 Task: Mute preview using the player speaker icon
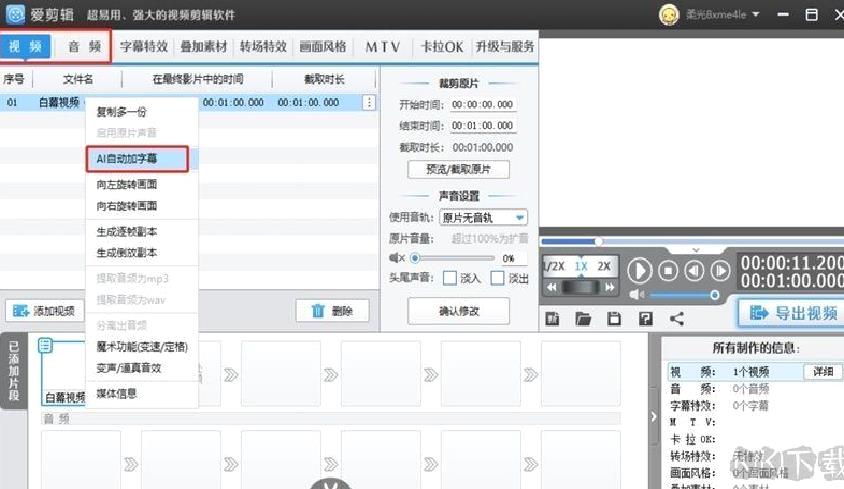pyautogui.click(x=636, y=295)
